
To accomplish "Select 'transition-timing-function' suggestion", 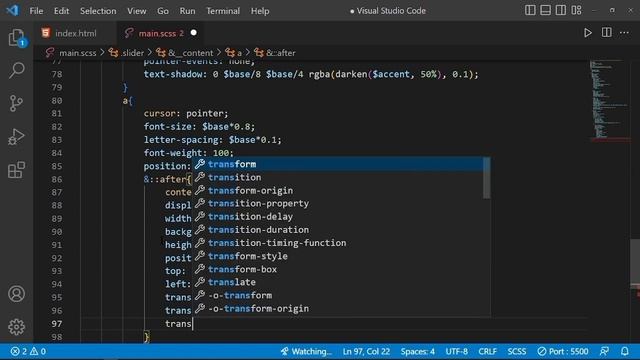I will click(338, 243).
